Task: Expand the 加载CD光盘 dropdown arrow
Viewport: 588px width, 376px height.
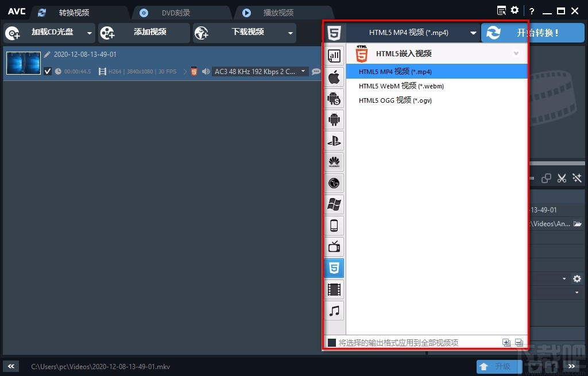Action: click(89, 33)
